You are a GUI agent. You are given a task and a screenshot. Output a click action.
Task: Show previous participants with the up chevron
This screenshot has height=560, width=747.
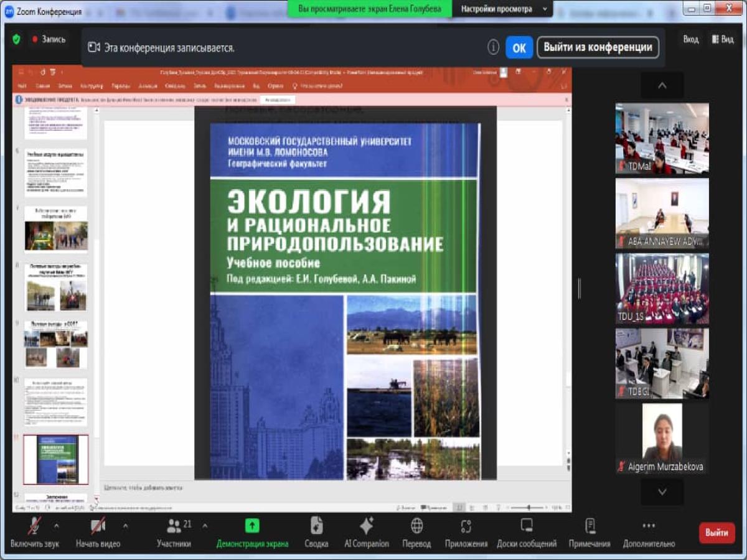(x=662, y=85)
